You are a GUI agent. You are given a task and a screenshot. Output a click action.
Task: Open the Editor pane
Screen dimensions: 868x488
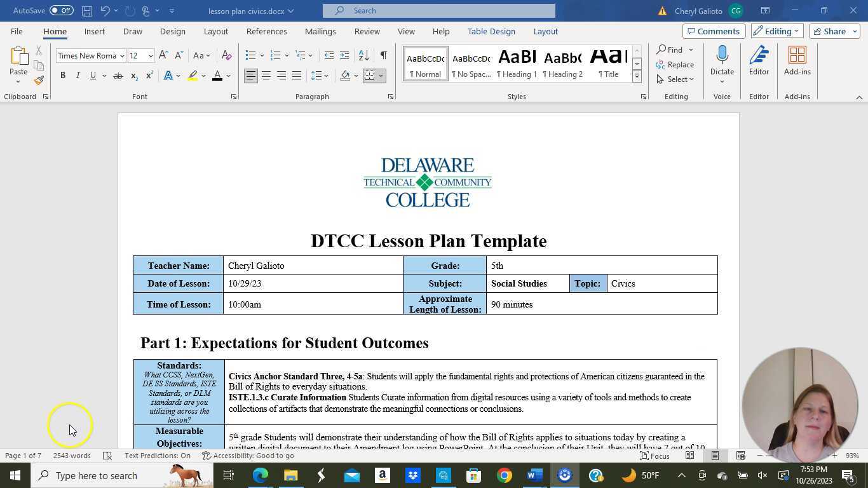click(x=758, y=60)
